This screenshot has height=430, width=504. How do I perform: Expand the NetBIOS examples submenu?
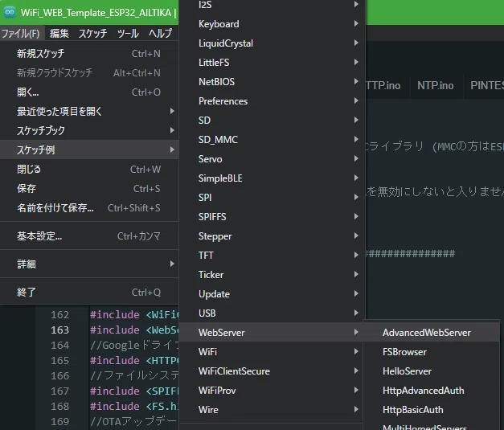[x=272, y=82]
